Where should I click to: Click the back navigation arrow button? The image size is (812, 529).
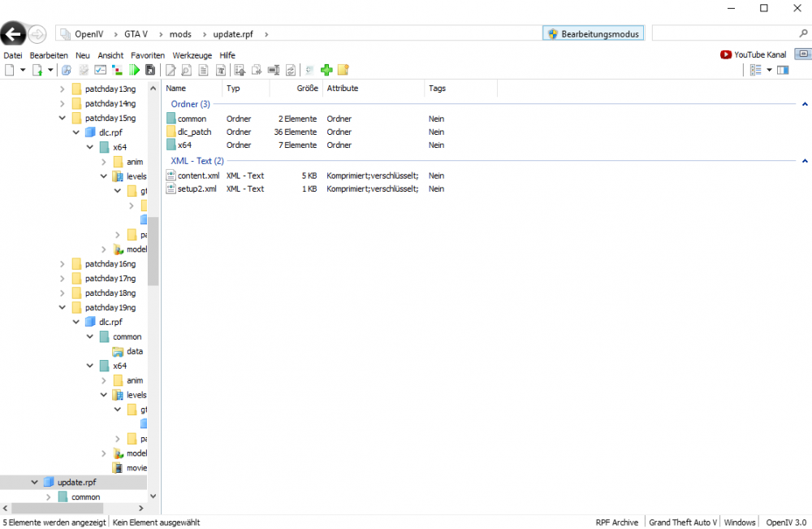pos(14,33)
